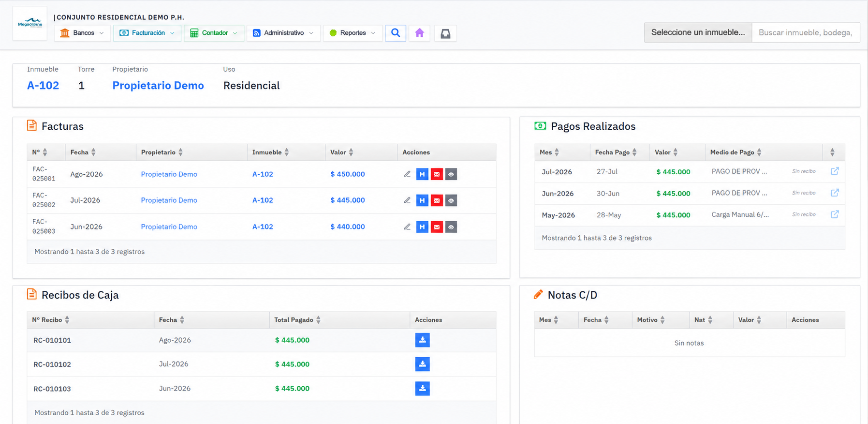View invoice FAC-025001 with eye icon

[x=451, y=174]
